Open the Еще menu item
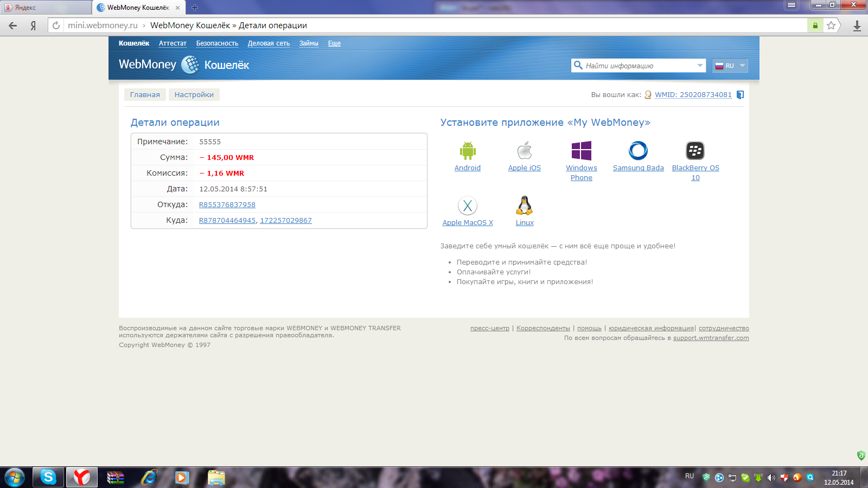Screen dimensions: 868x488 (334, 43)
